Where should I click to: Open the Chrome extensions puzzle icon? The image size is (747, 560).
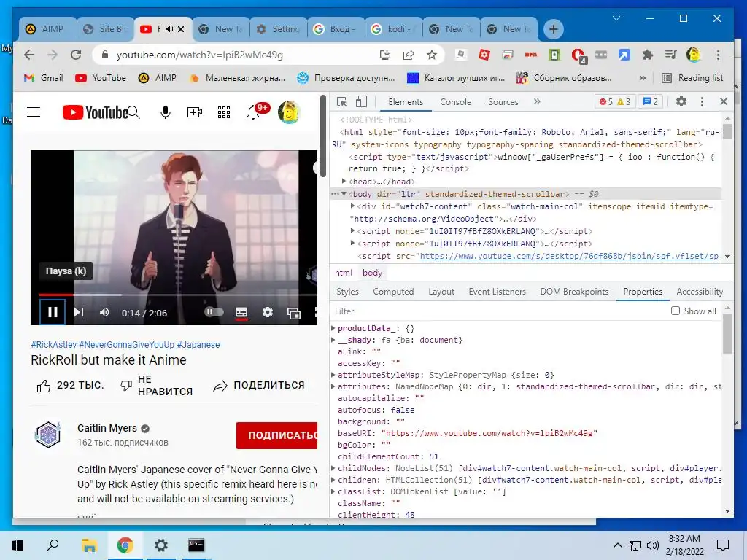(648, 55)
